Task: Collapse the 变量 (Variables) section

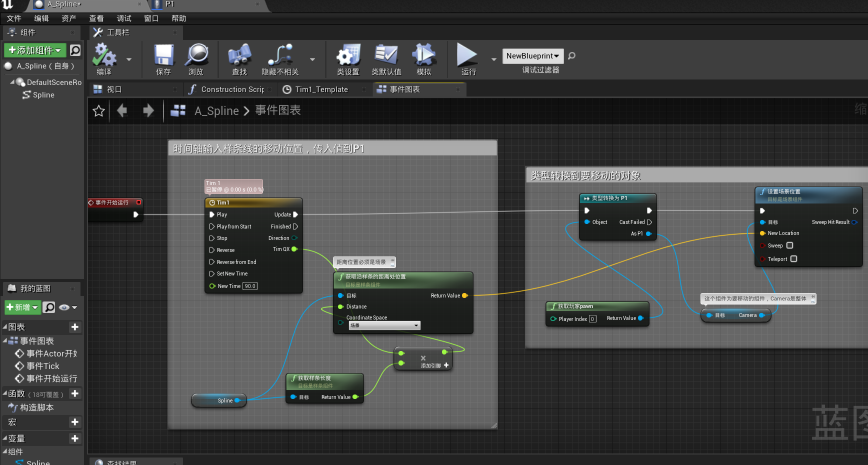Action: click(4, 438)
